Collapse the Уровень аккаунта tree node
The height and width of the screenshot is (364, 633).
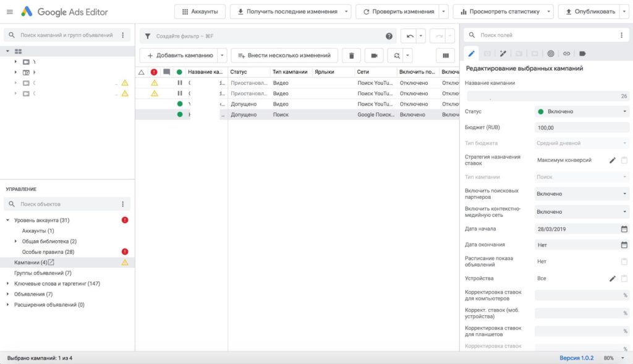click(7, 220)
